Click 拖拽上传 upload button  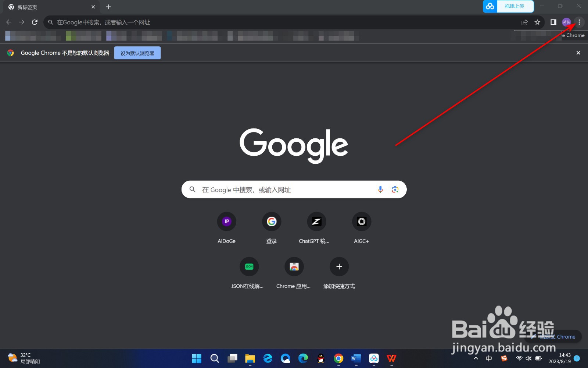pyautogui.click(x=515, y=6)
